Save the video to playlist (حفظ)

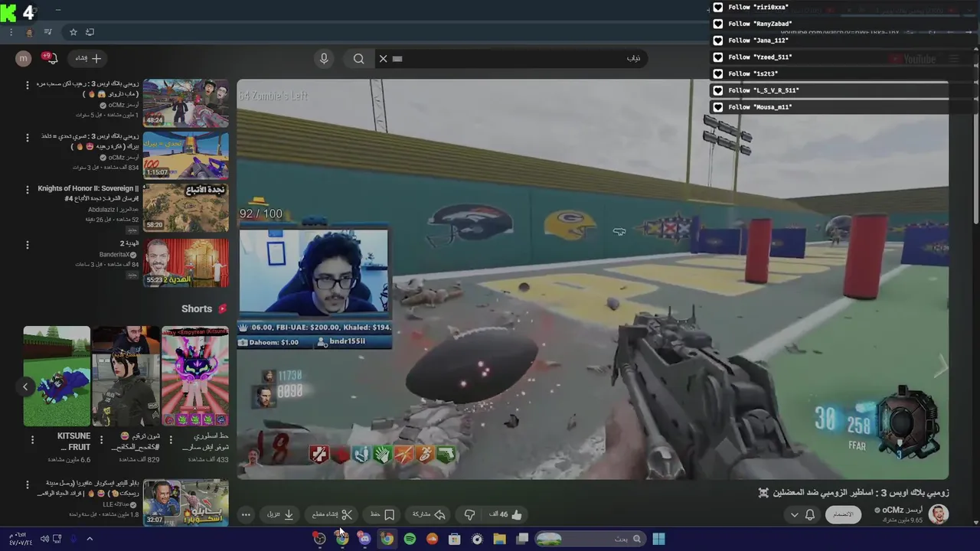382,514
